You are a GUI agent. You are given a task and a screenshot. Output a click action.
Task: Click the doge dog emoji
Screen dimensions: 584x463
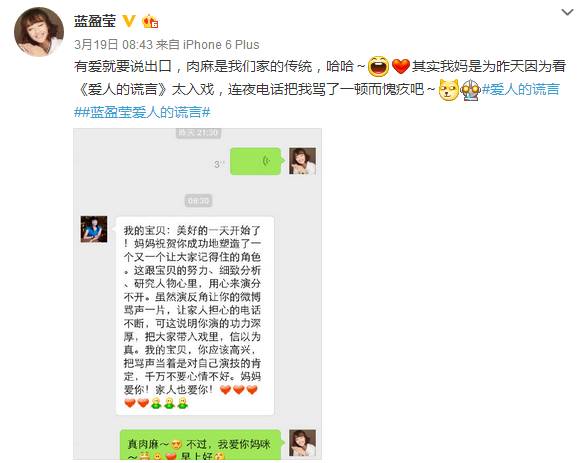[x=448, y=89]
